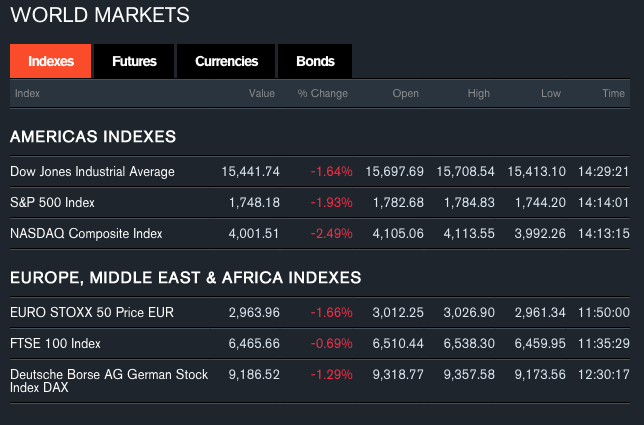The image size is (644, 425).
Task: Select S&P 500 time 14:14:01
Action: pos(603,202)
